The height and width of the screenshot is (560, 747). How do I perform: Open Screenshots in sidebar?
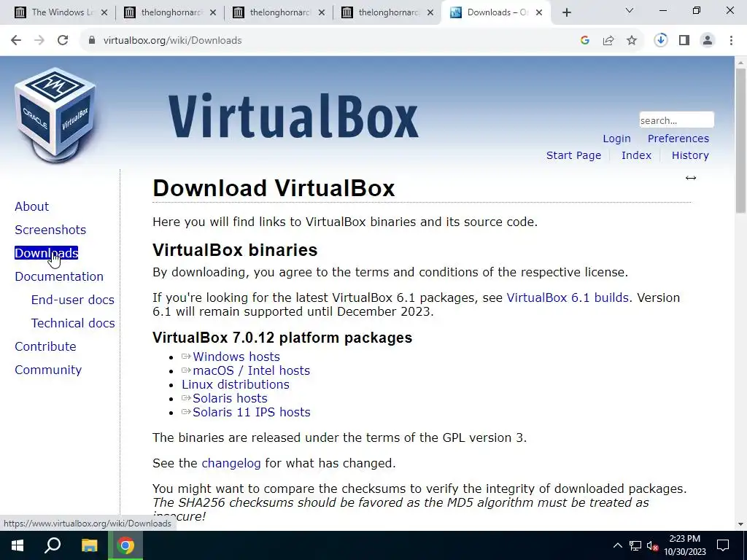coord(50,230)
